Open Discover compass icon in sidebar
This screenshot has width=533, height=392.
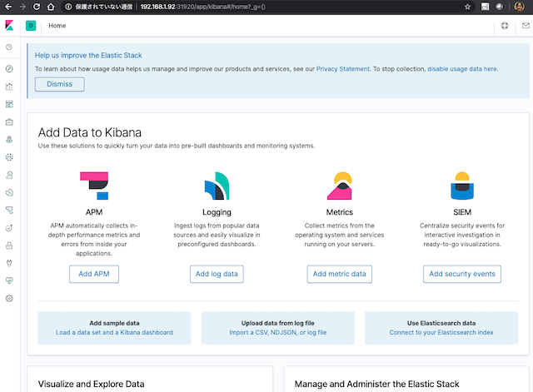pos(9,69)
